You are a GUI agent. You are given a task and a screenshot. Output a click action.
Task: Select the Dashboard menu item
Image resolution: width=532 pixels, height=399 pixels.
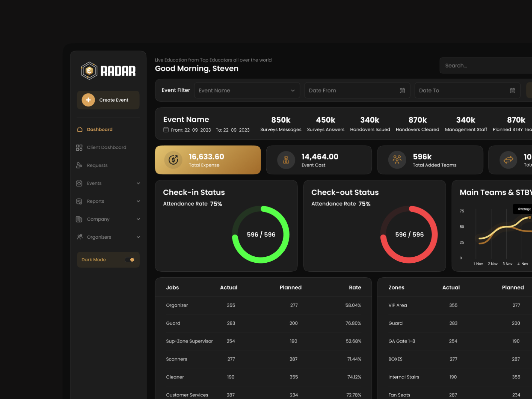99,129
